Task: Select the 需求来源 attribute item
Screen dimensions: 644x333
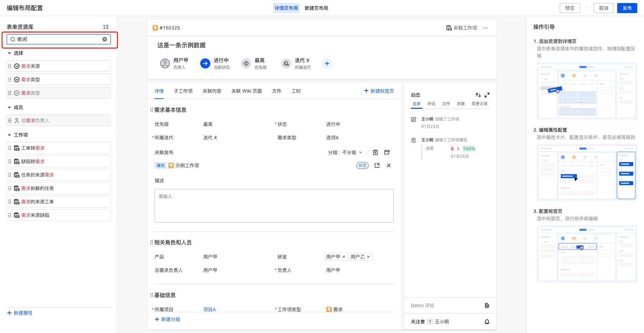Action: point(59,66)
